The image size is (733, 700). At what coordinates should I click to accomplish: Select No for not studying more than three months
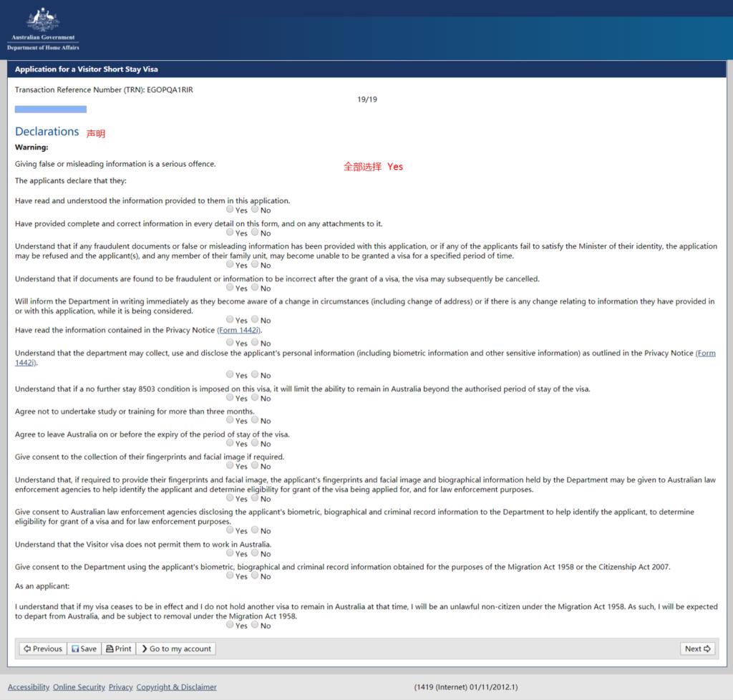[255, 419]
